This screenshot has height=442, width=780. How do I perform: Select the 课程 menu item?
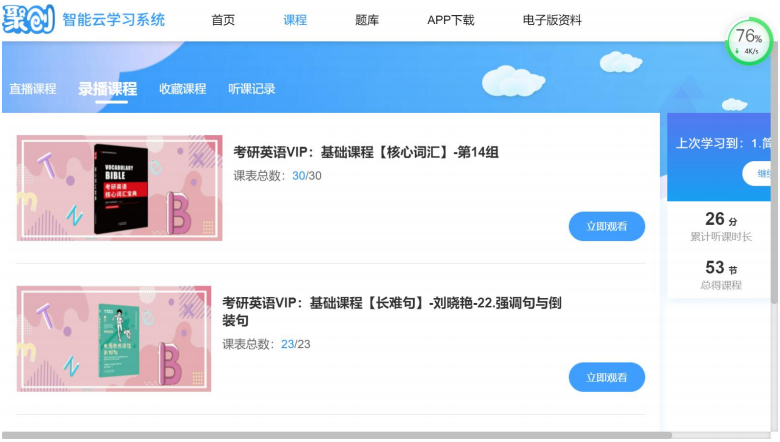pos(295,20)
